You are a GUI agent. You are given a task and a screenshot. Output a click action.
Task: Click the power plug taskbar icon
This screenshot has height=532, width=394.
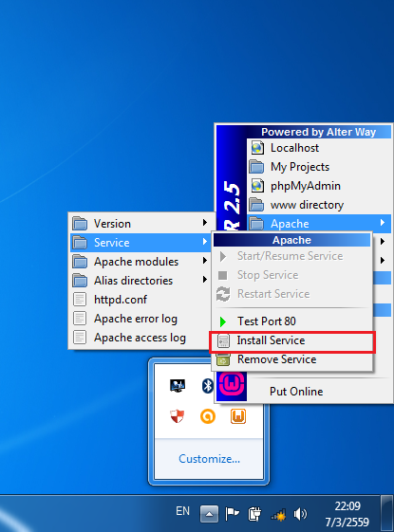pos(254,514)
